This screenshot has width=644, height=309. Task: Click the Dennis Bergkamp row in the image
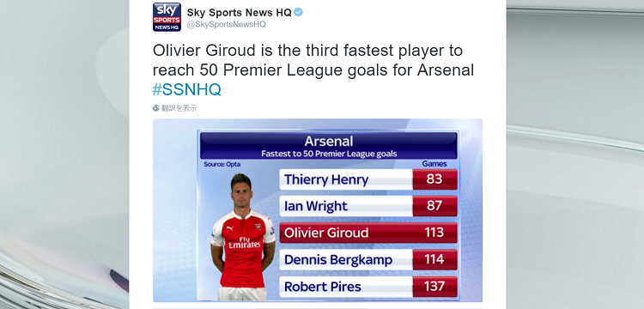[x=368, y=259]
